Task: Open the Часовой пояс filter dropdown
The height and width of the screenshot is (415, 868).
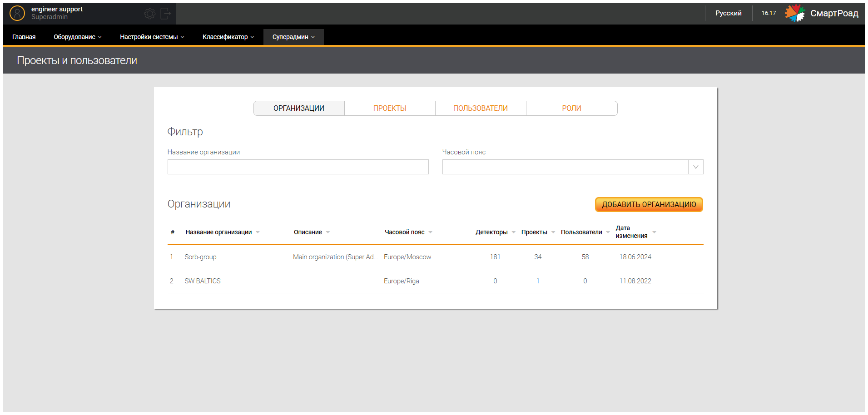Action: click(696, 167)
